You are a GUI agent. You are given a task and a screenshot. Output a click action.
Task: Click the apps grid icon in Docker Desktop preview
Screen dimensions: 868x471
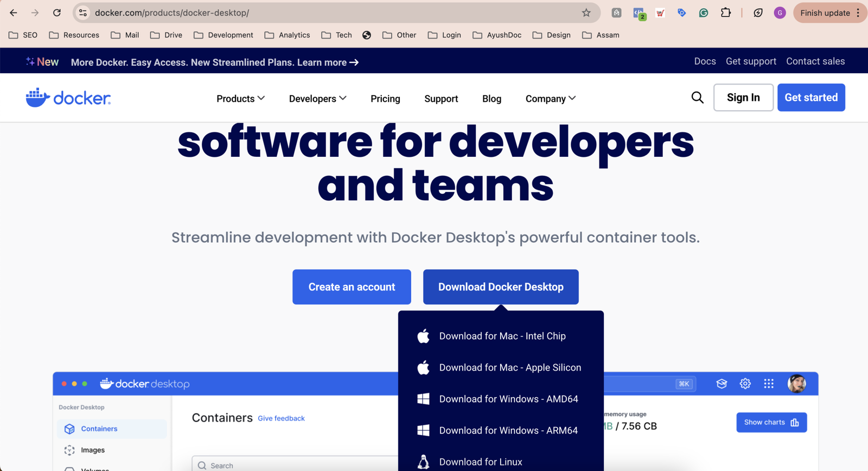(769, 384)
